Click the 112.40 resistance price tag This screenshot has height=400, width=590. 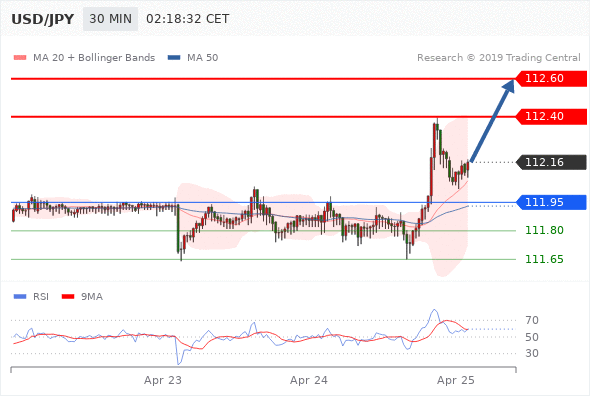click(551, 116)
